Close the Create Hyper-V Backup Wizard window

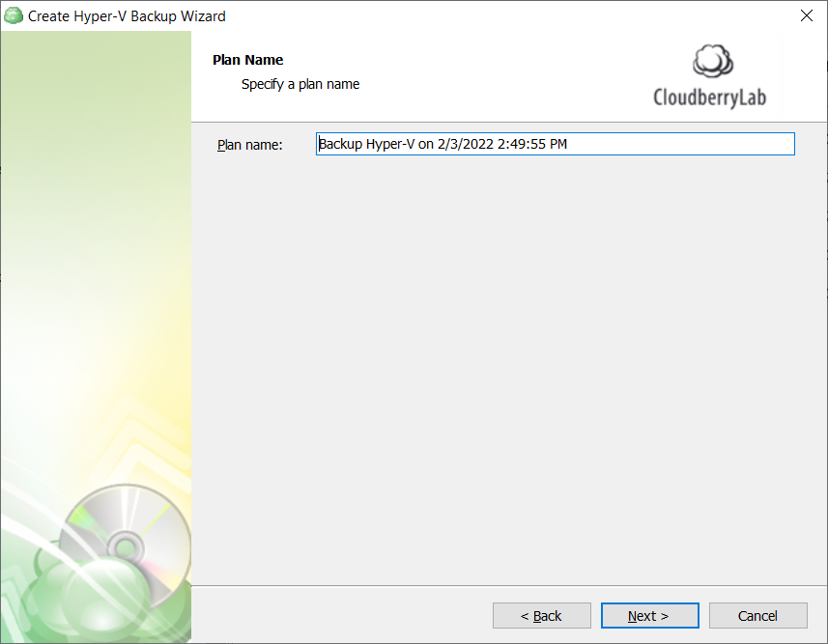click(807, 15)
